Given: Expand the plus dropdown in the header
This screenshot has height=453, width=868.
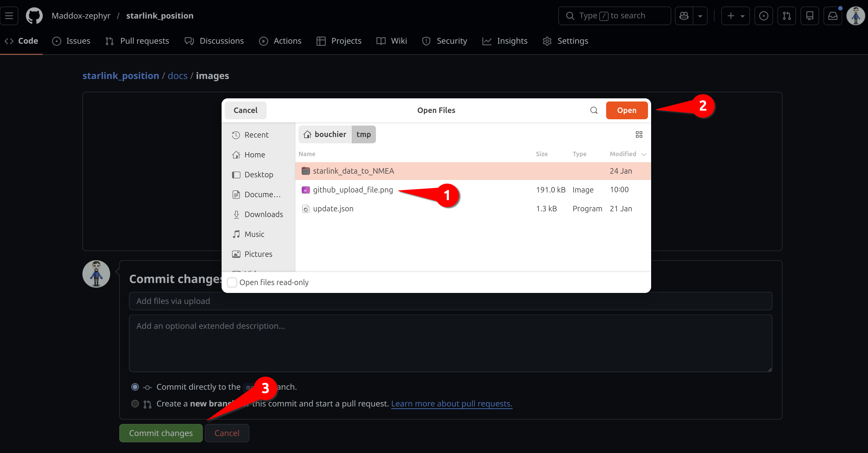Looking at the screenshot, I should 743,15.
